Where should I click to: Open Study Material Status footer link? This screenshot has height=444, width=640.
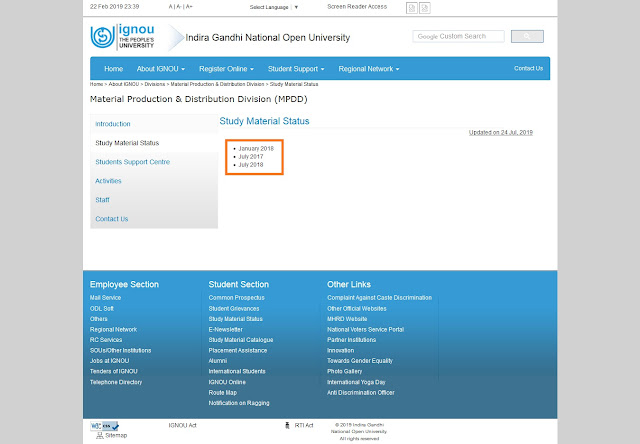tap(236, 319)
